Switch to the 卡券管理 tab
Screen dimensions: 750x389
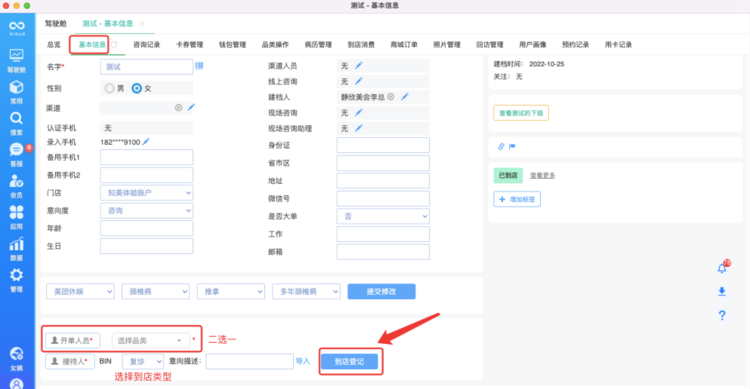[189, 44]
